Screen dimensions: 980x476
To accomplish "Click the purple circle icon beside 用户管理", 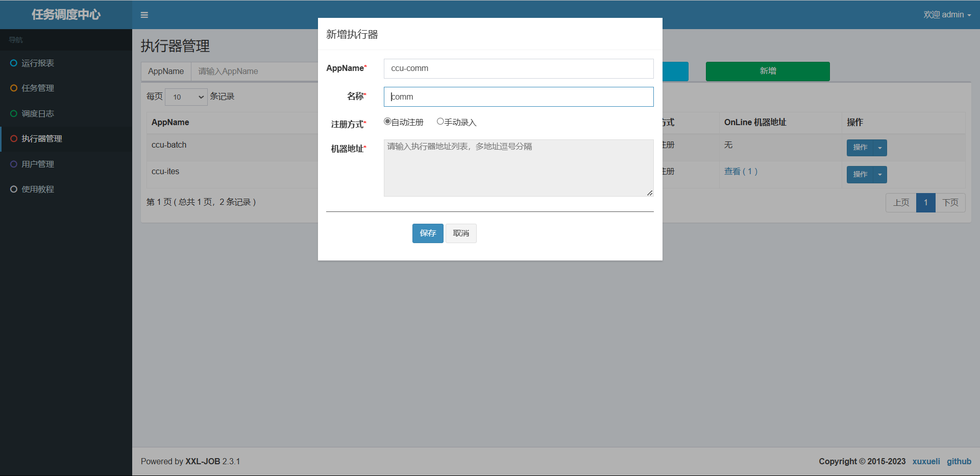I will click(14, 164).
